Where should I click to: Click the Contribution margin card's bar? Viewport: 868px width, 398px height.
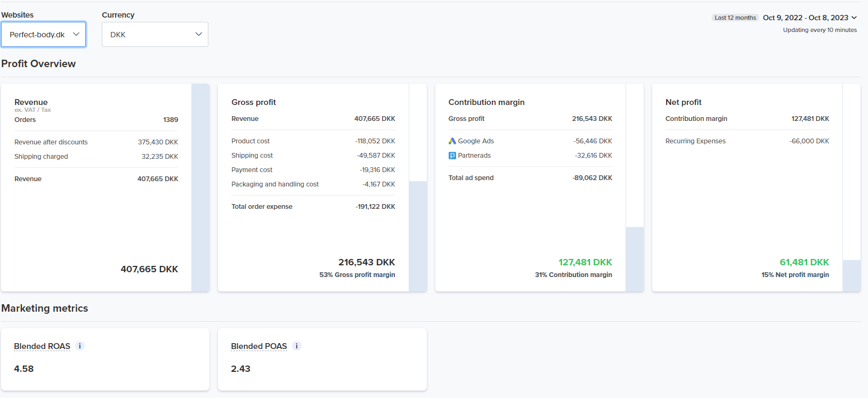point(635,259)
